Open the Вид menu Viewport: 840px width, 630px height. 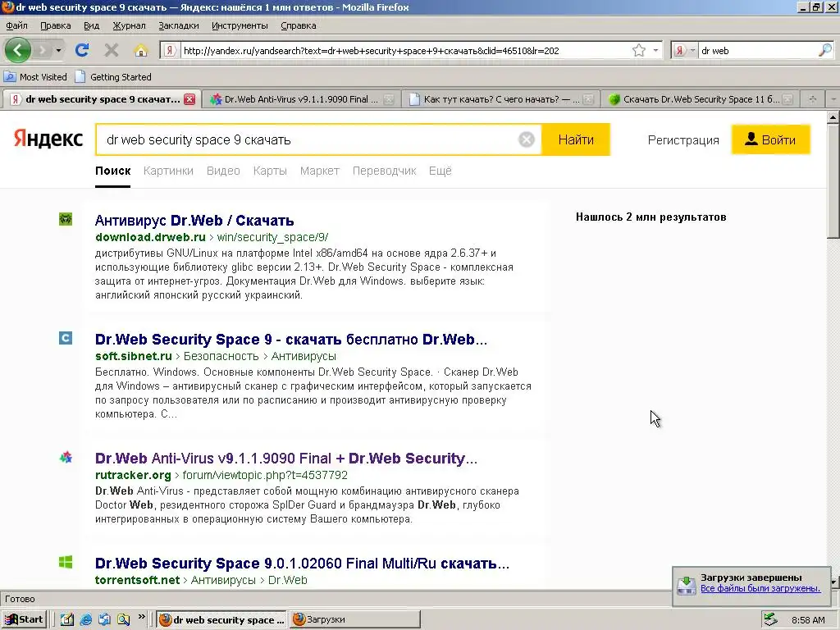[91, 25]
